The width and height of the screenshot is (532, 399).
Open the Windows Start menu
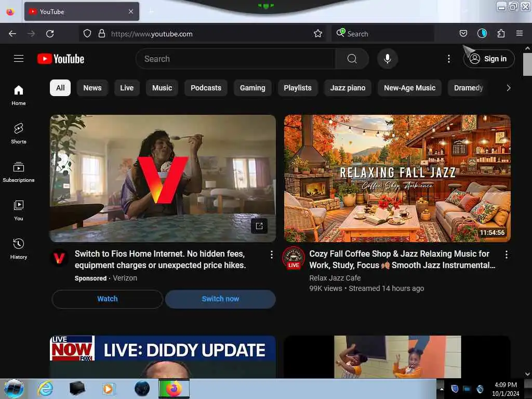coord(14,389)
